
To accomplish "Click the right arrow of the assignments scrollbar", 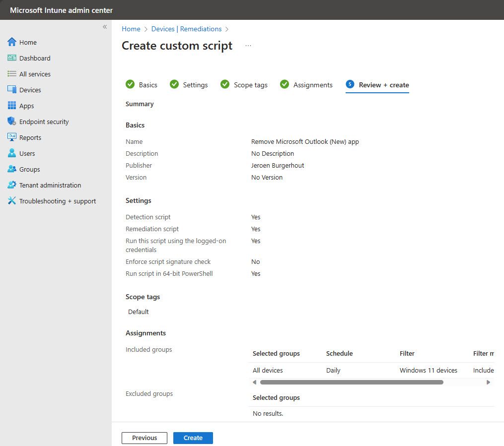I will tap(488, 382).
